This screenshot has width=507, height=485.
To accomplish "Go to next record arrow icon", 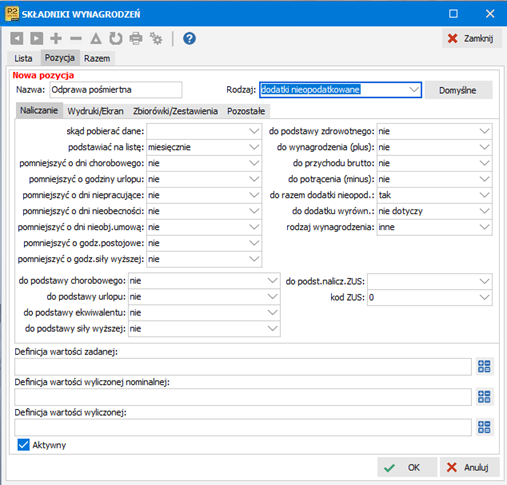I will 37,38.
